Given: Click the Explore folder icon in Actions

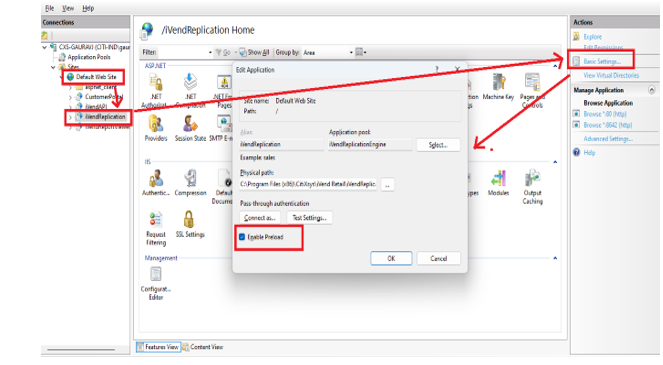Looking at the screenshot, I should tap(576, 37).
